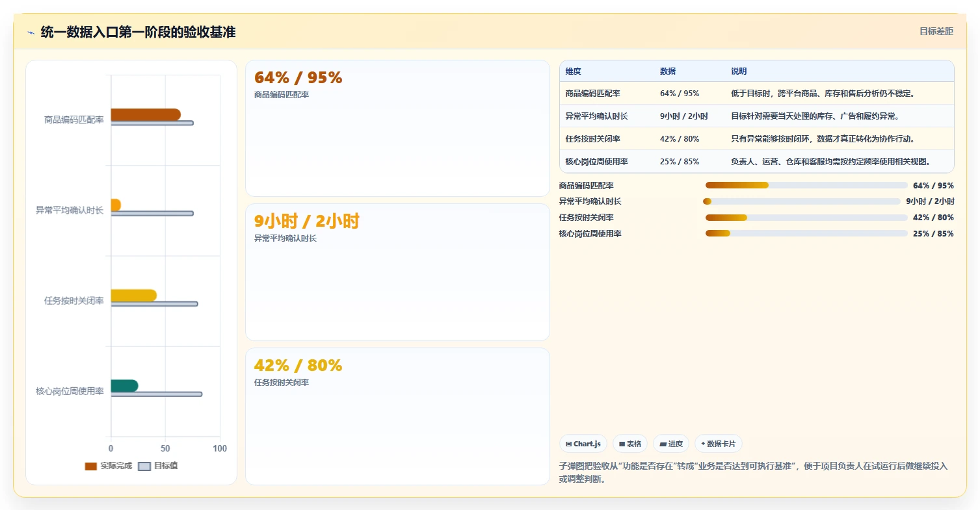This screenshot has height=510, width=980.
Task: Toggle the 实际完成 legend item in the chart
Action: tap(109, 466)
